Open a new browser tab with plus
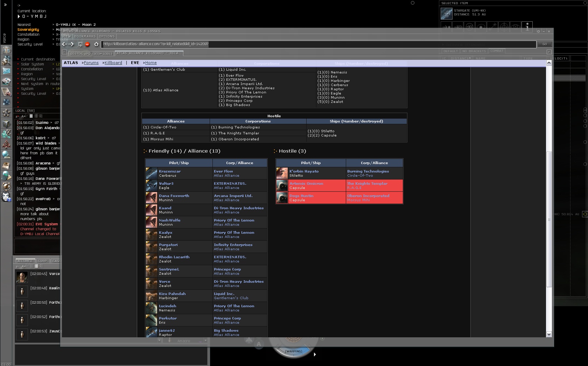 [x=549, y=52]
